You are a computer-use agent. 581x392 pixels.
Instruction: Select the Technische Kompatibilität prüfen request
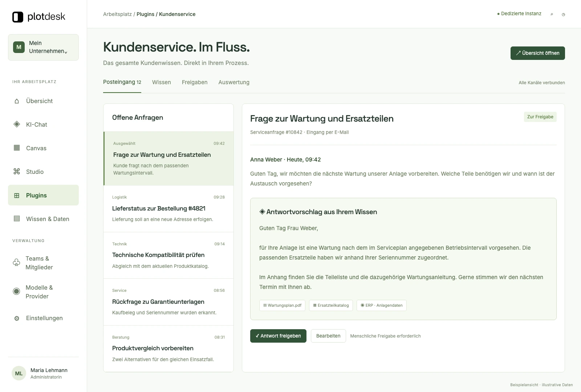click(168, 256)
